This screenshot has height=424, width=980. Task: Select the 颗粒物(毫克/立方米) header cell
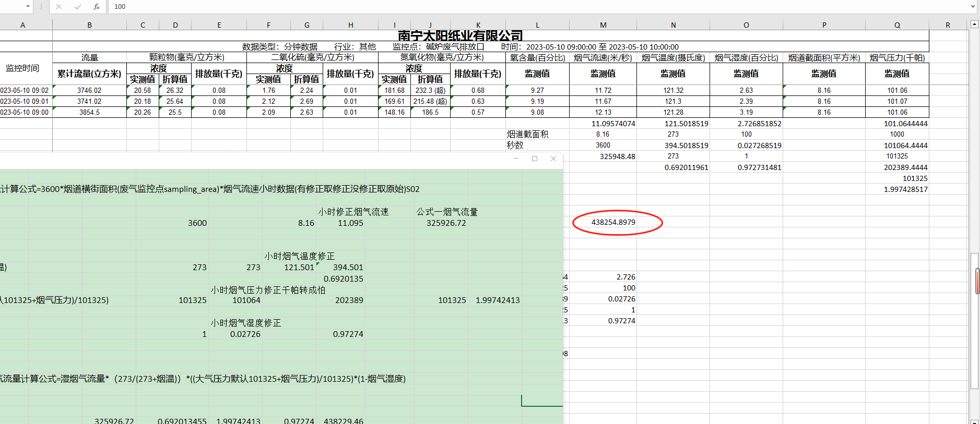pyautogui.click(x=187, y=57)
